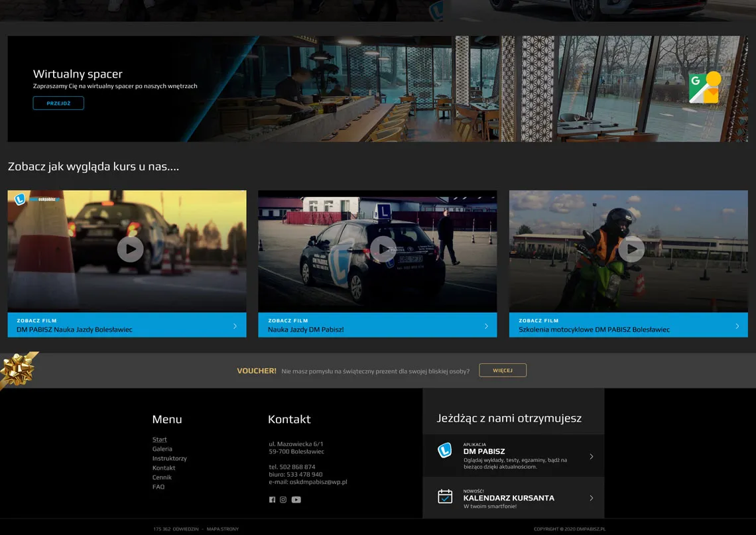The height and width of the screenshot is (535, 756).
Task: Click the calendar icon for Kalendarz Kursanta
Action: (445, 497)
